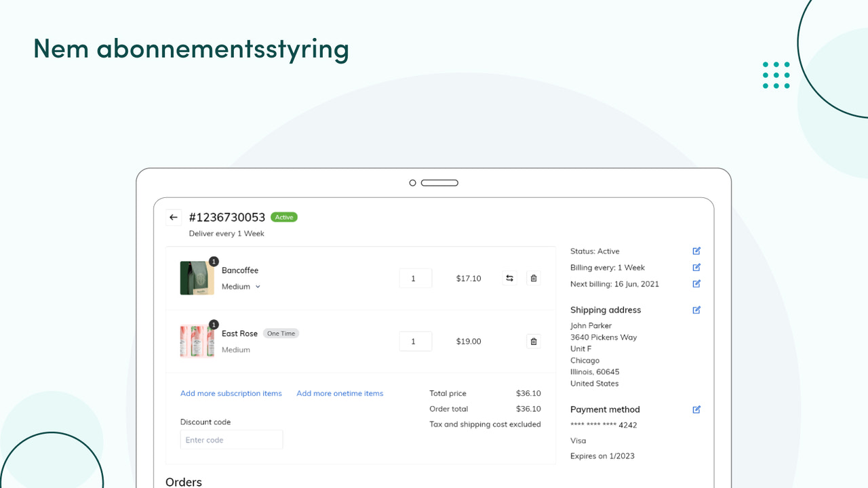The height and width of the screenshot is (488, 868).
Task: Click the Visa card type text
Action: [x=578, y=441]
